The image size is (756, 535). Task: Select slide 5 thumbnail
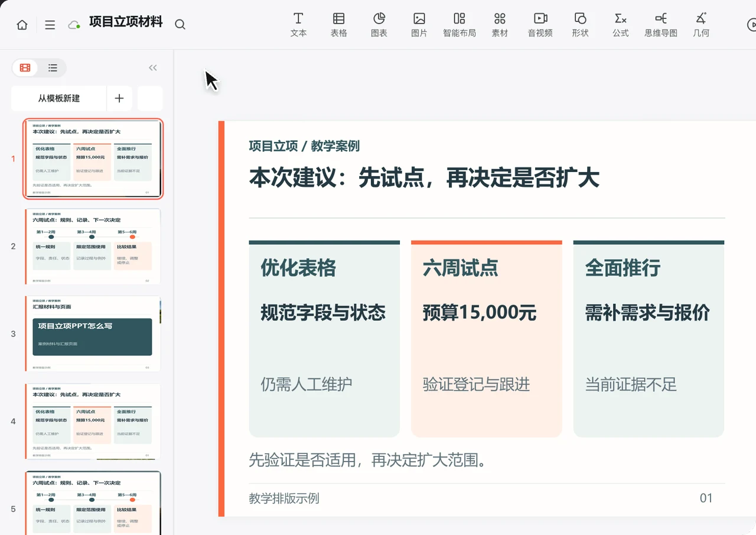coord(93,503)
